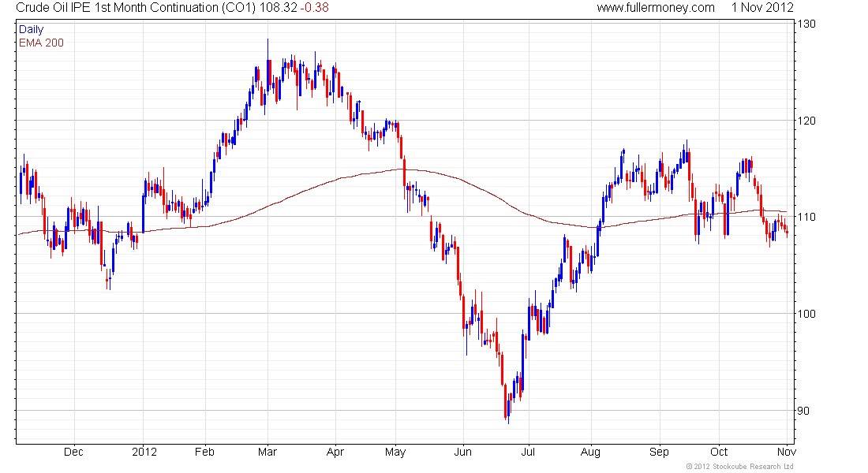The width and height of the screenshot is (868, 473).
Task: Click the 90 price axis label
Action: tap(803, 410)
